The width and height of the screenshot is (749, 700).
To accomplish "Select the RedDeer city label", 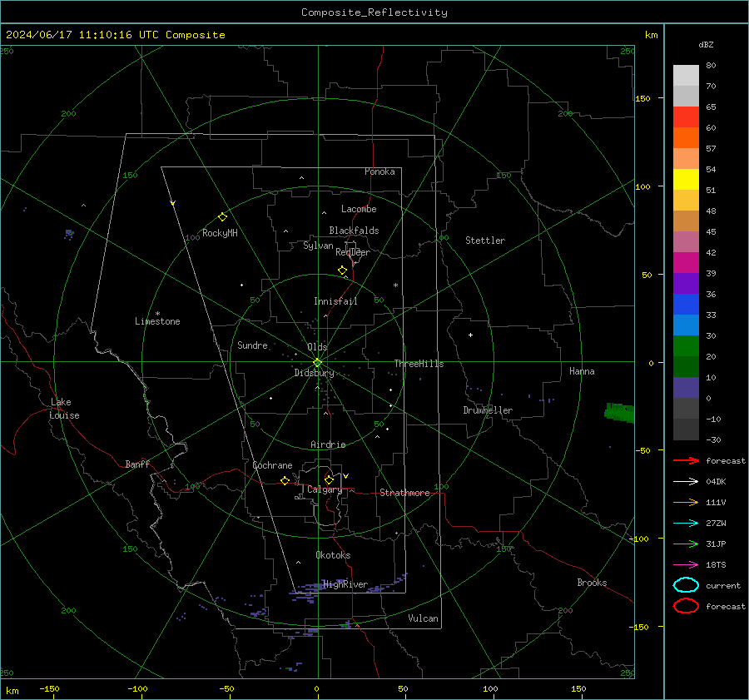I will tap(353, 252).
